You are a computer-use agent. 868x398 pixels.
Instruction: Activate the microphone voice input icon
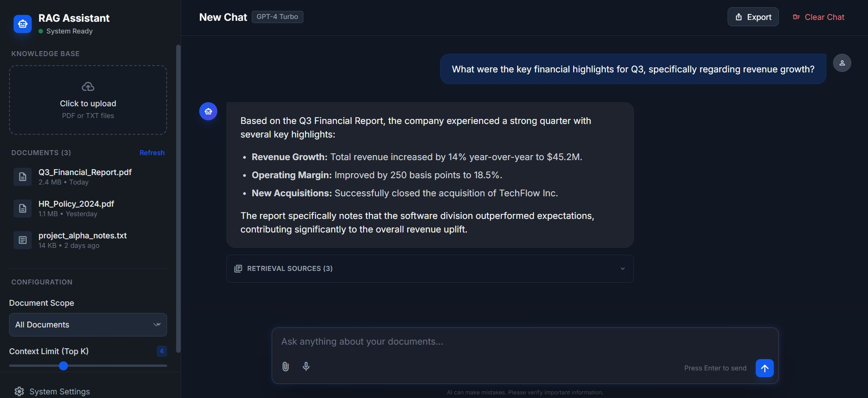[x=306, y=366]
